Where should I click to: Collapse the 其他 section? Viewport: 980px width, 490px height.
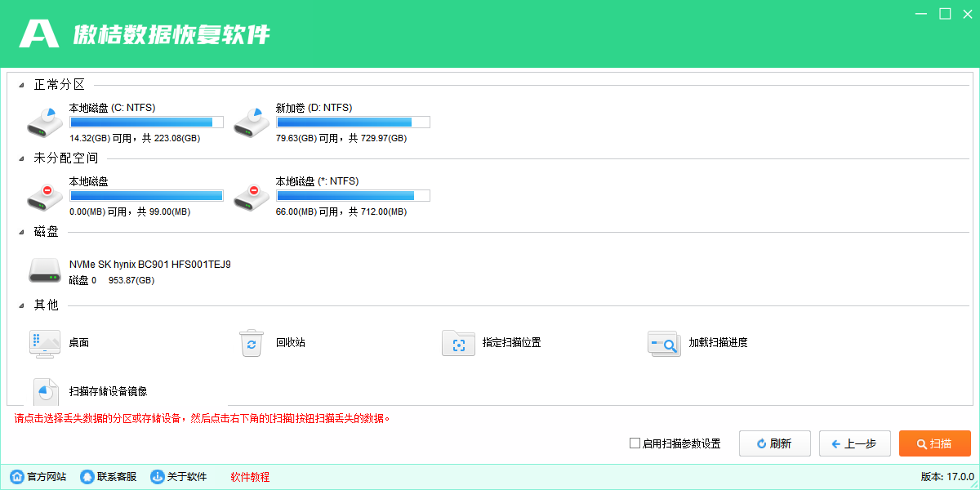(x=21, y=305)
